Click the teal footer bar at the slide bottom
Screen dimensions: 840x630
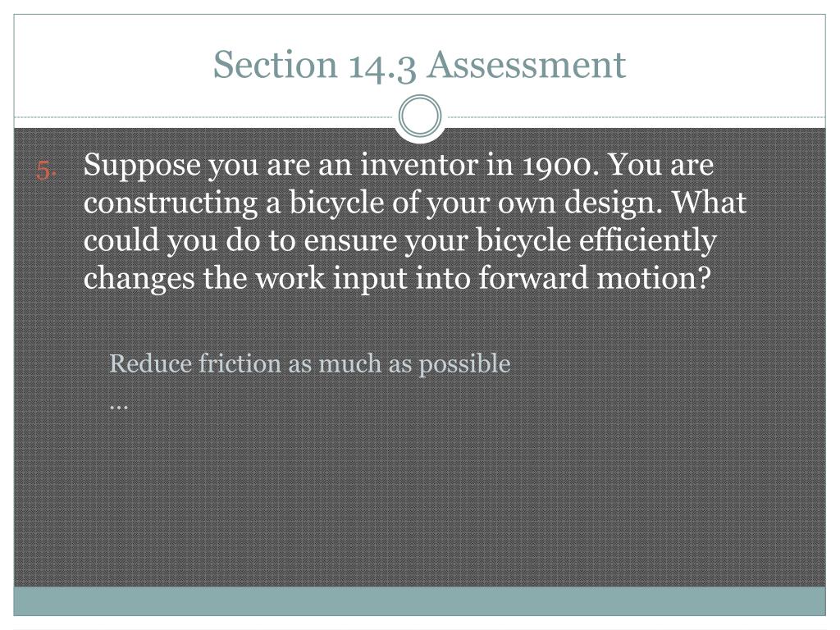point(419,601)
